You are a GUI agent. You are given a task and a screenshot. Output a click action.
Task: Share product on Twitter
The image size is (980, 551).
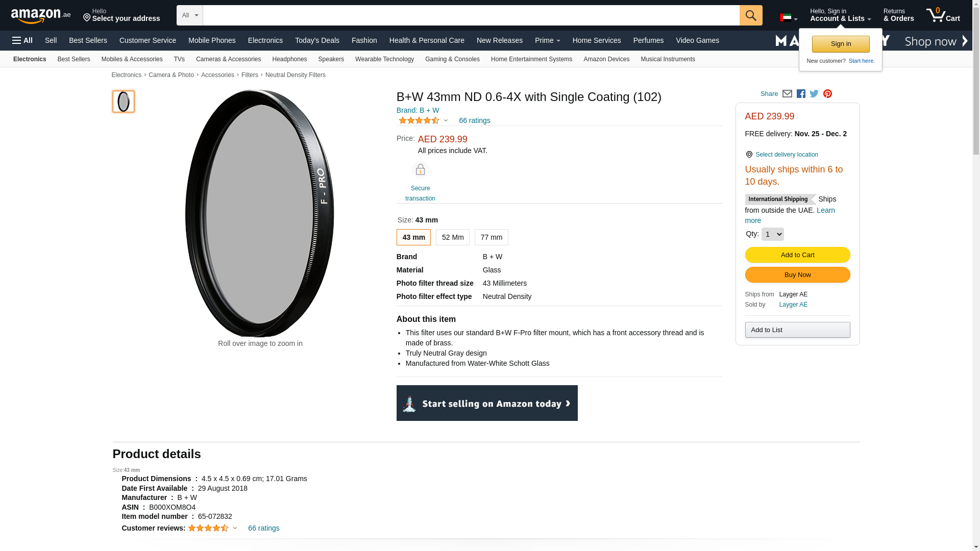pyautogui.click(x=814, y=94)
